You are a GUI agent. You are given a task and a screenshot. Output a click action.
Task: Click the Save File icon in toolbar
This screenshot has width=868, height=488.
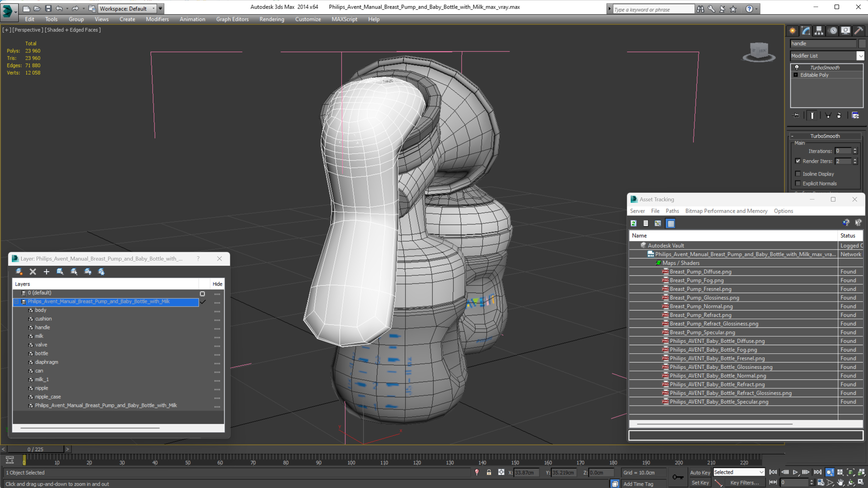coord(48,9)
